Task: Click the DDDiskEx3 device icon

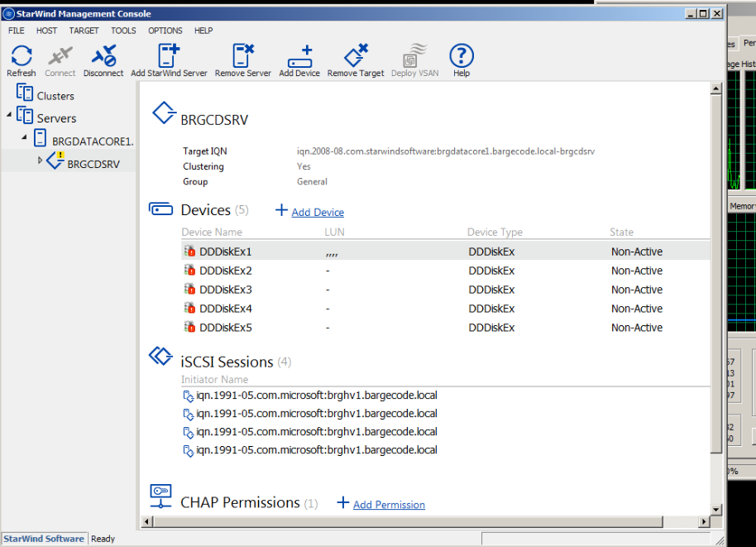Action: tap(189, 289)
